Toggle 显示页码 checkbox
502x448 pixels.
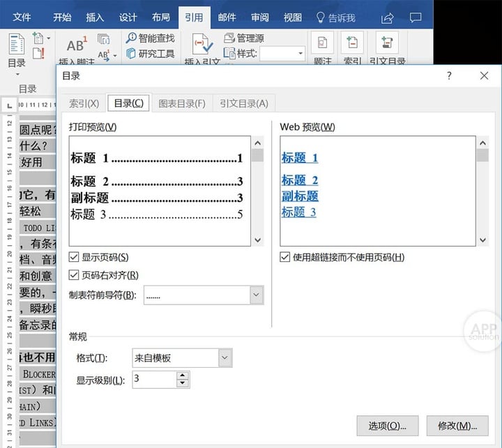[74, 257]
